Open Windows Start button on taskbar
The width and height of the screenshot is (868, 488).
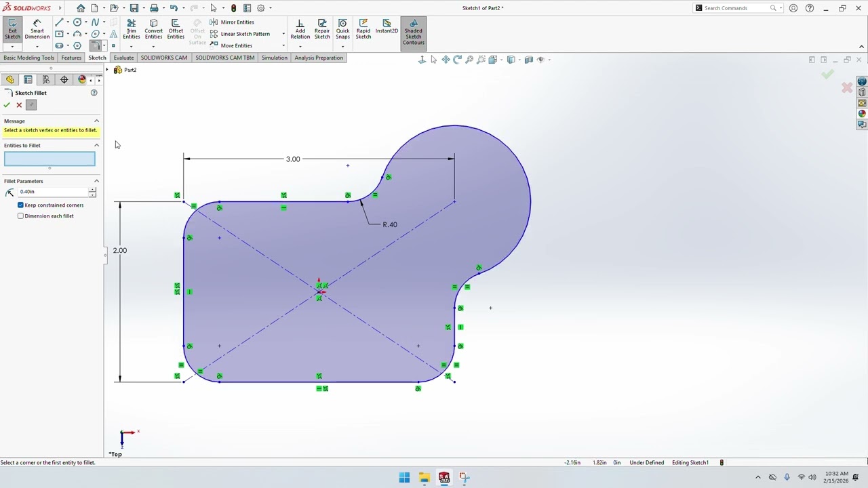coord(404,477)
